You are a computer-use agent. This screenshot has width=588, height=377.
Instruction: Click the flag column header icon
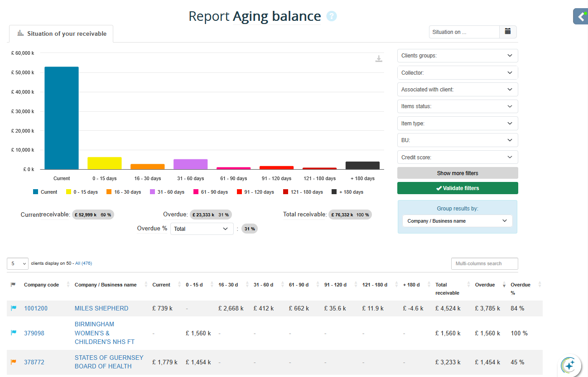coord(13,285)
